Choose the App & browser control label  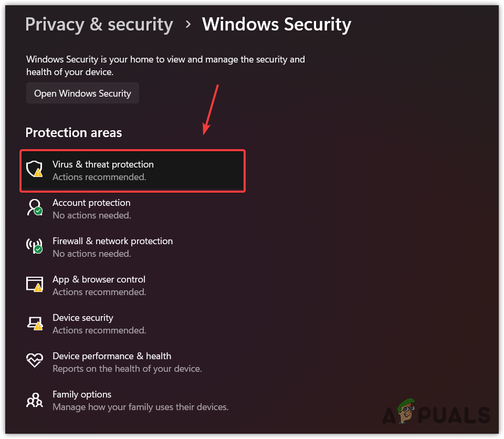[99, 279]
